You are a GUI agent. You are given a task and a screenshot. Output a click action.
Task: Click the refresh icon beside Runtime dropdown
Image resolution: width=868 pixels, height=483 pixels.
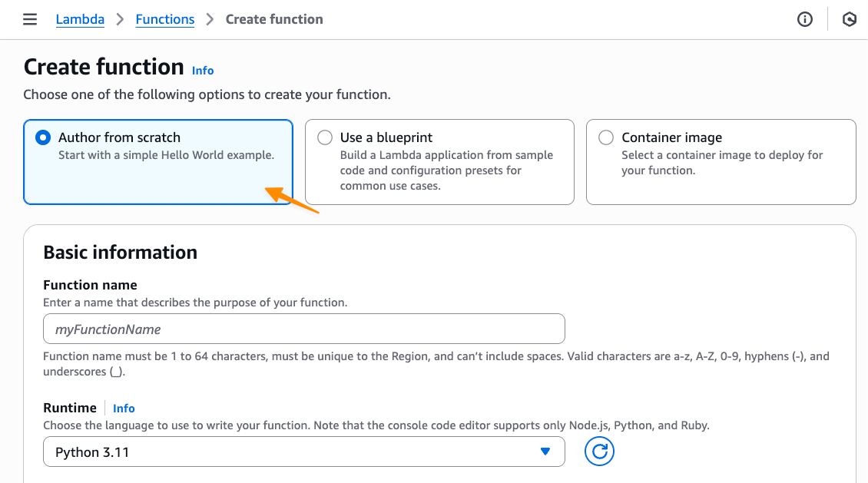[x=599, y=452]
